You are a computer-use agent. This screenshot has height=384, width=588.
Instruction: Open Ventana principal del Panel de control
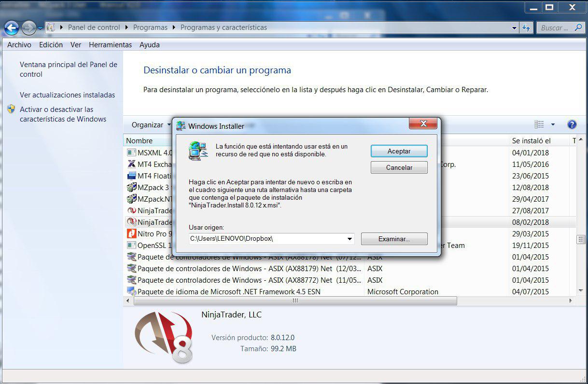(x=69, y=69)
